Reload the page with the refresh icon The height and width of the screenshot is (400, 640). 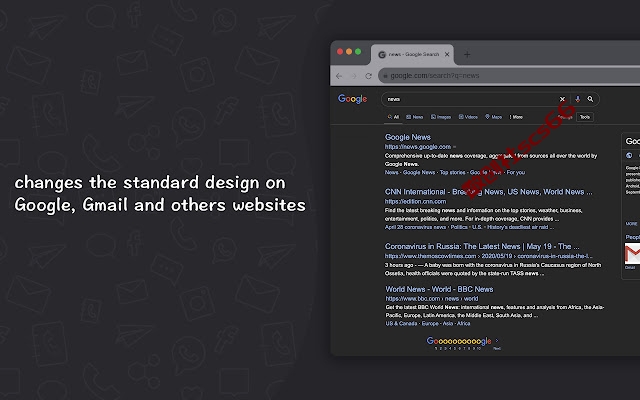368,76
